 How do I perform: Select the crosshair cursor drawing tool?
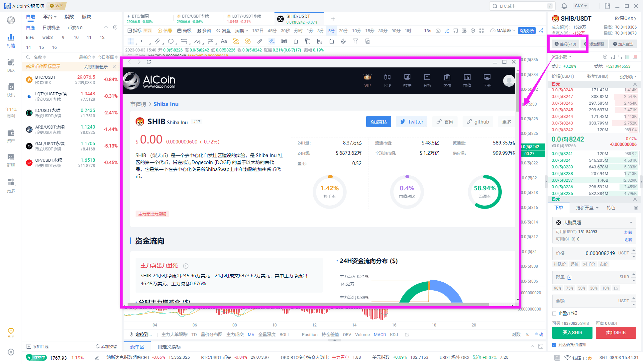[x=131, y=41]
